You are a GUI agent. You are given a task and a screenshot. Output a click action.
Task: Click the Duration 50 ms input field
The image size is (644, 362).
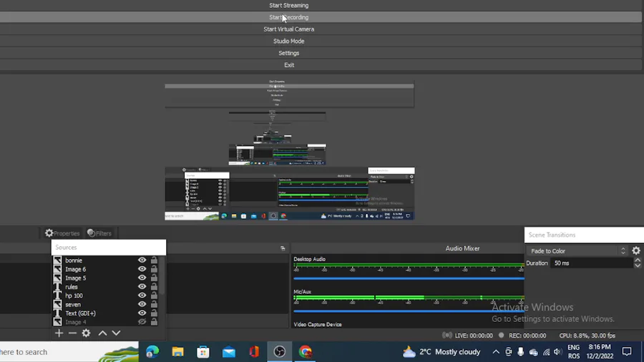pos(592,263)
